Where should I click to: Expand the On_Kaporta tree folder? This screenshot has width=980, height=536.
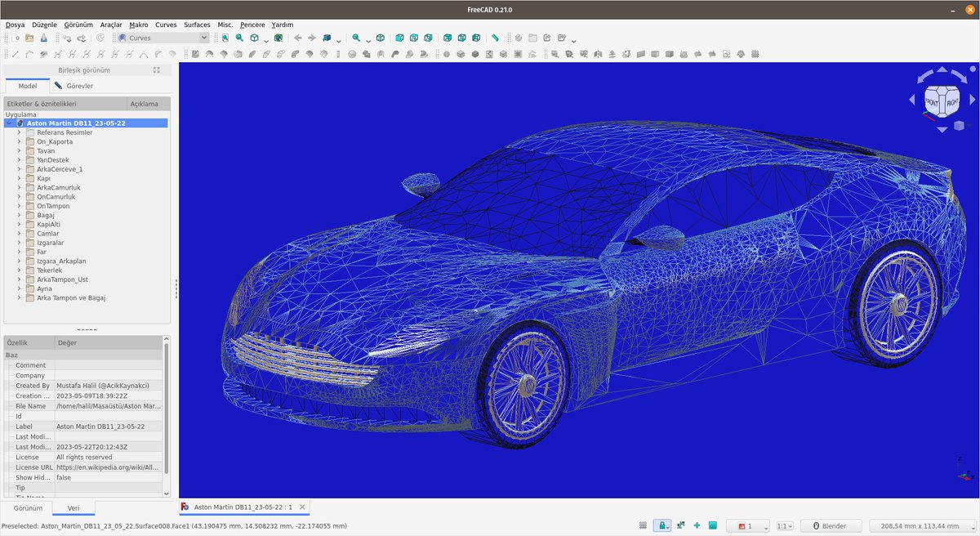19,141
